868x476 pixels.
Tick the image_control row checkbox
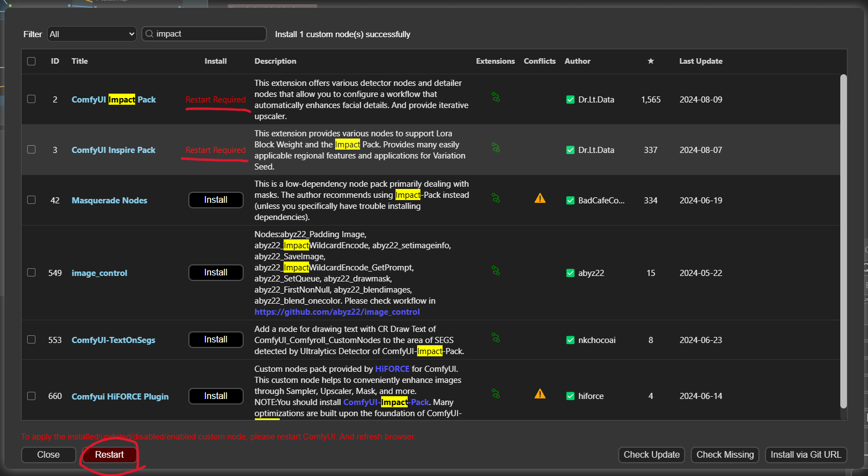[31, 273]
